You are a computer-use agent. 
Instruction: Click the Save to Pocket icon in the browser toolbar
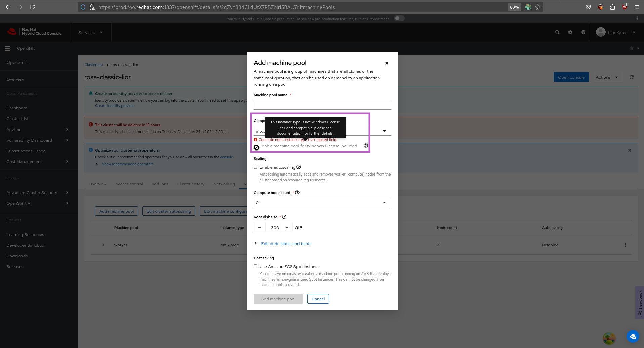(x=588, y=7)
